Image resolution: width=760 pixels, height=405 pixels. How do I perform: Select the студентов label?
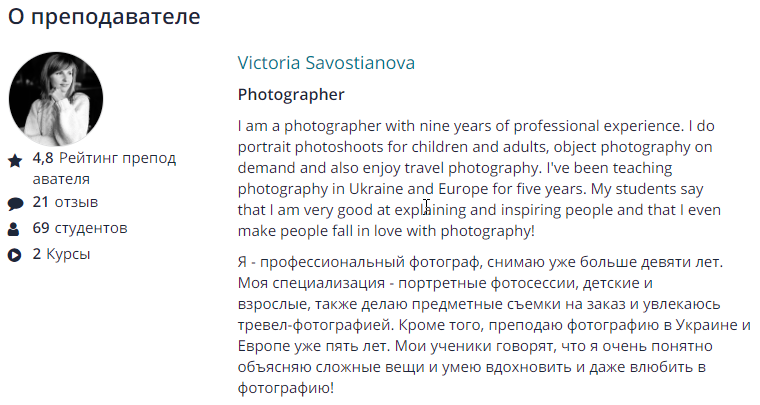91,228
